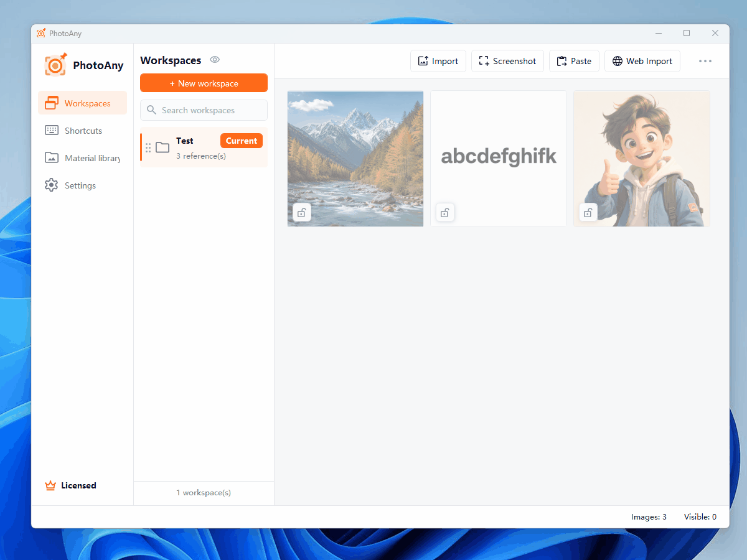Select the mountain river landscape thumbnail
The width and height of the screenshot is (747, 560).
[355, 159]
